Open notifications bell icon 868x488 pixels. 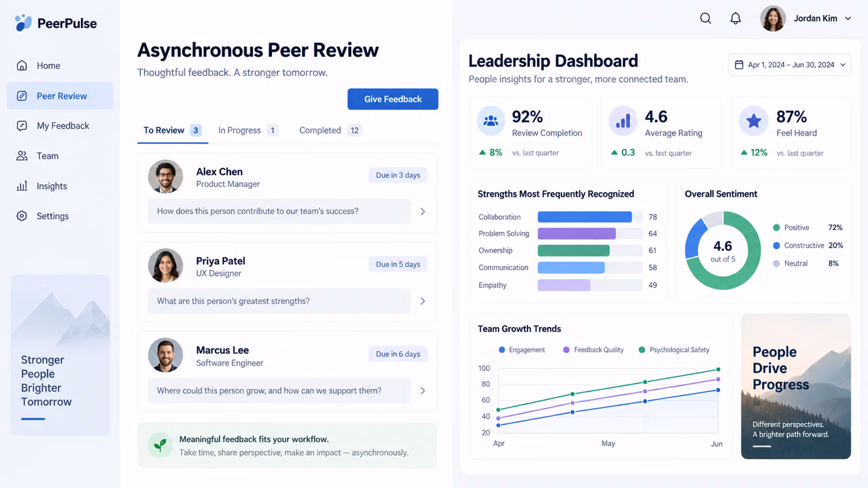[x=735, y=18]
